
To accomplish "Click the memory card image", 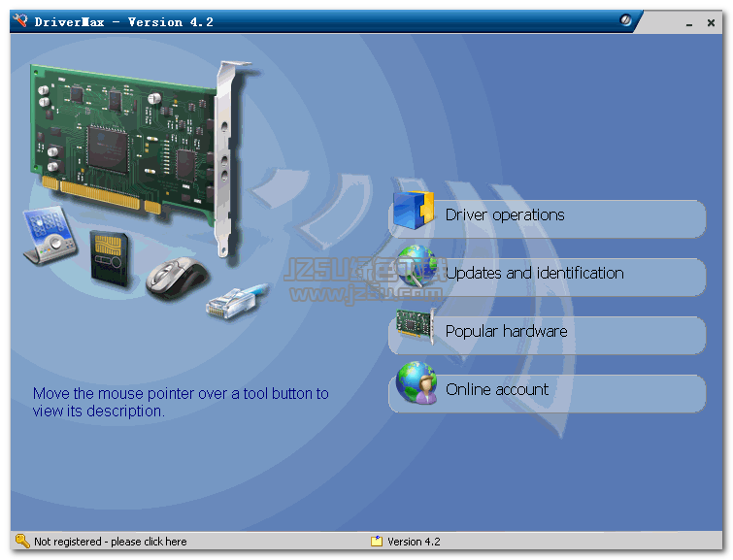I will pyautogui.click(x=110, y=258).
